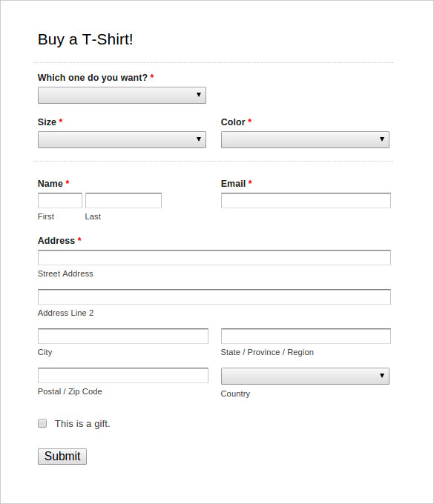Image resolution: width=434 pixels, height=504 pixels.
Task: Click the Country dropdown arrow
Action: (382, 376)
